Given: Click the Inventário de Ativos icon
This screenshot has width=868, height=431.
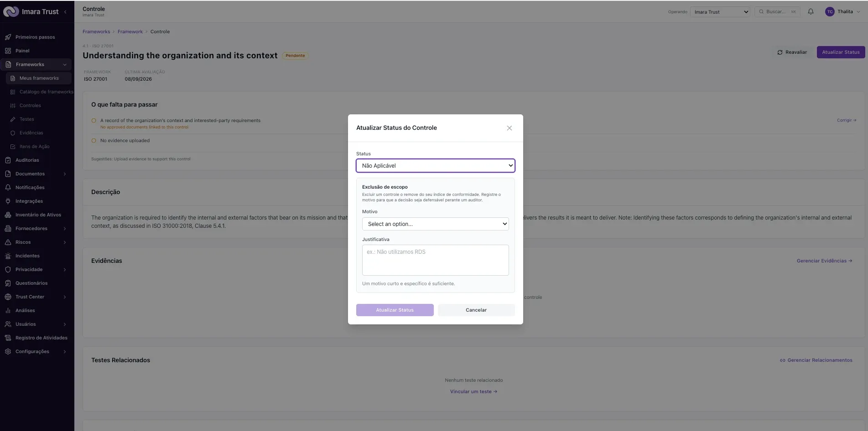Looking at the screenshot, I should (8, 215).
